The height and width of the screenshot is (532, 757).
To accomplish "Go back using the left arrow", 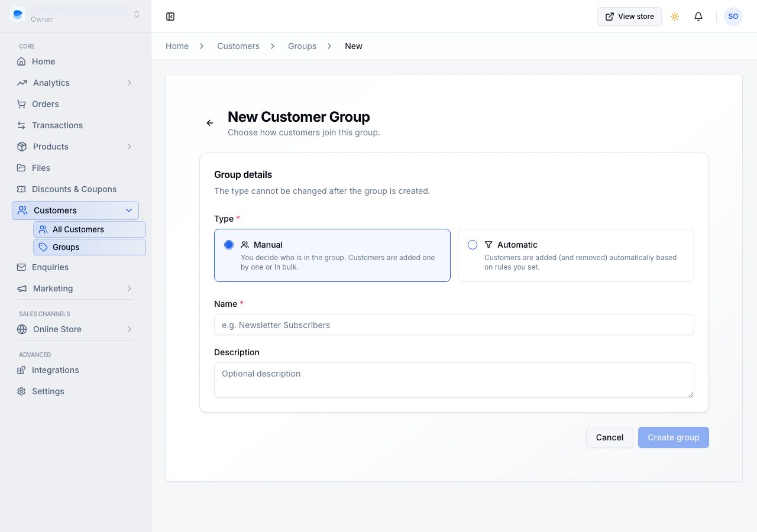I will click(210, 123).
